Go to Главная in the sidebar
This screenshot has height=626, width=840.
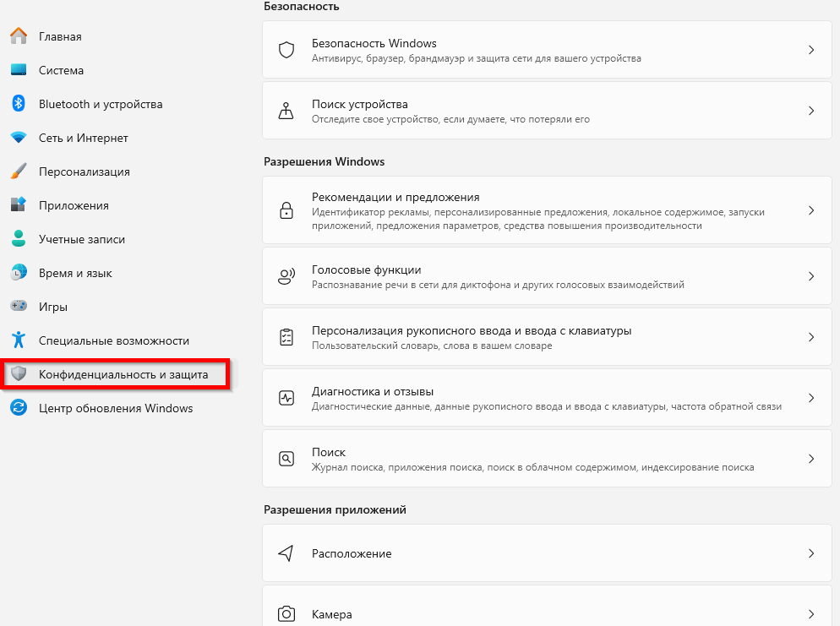point(60,36)
